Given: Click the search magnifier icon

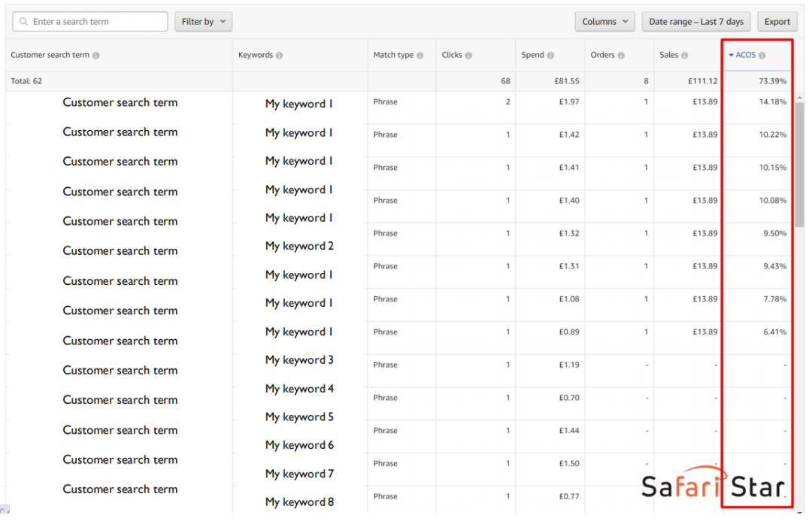Looking at the screenshot, I should 23,22.
